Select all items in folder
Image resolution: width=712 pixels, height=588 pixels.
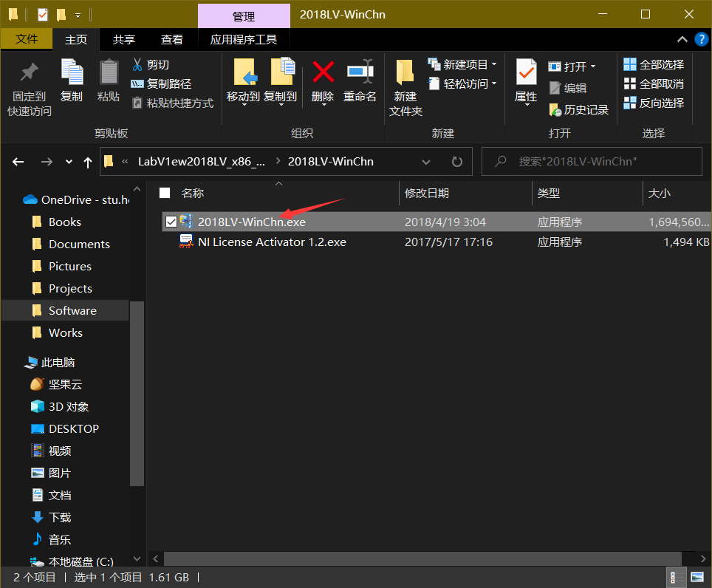pos(654,64)
